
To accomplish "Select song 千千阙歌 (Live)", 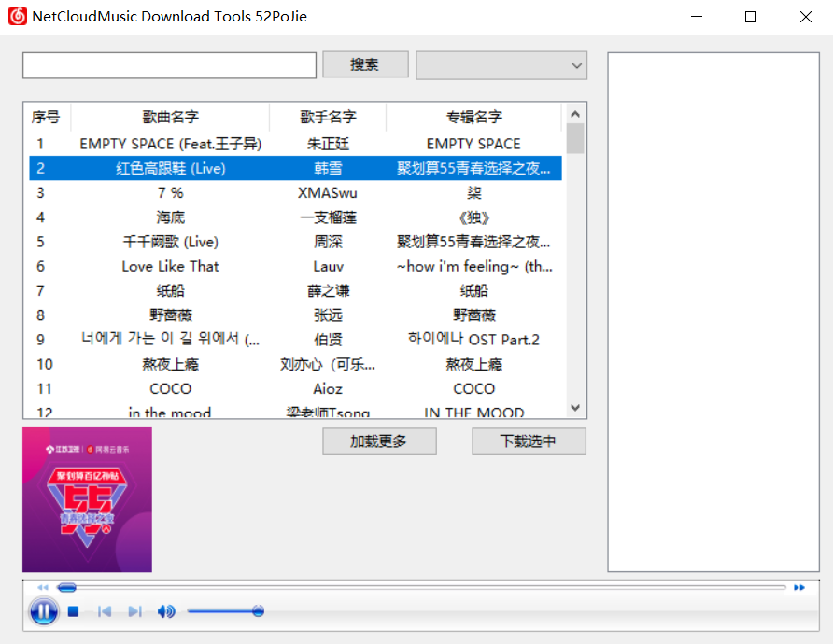I will tap(171, 242).
